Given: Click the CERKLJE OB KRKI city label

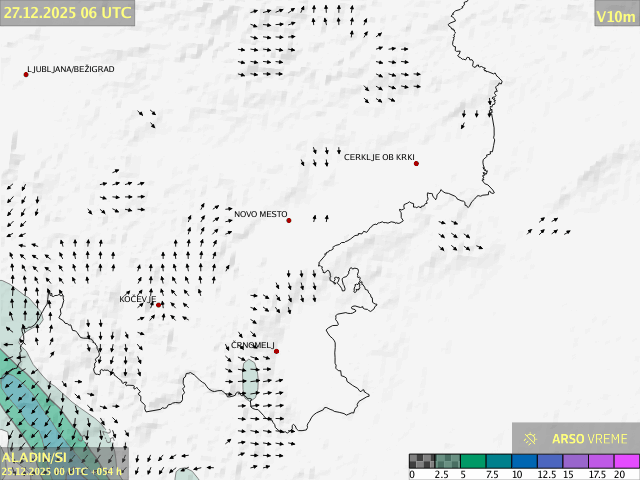Looking at the screenshot, I should tap(378, 157).
